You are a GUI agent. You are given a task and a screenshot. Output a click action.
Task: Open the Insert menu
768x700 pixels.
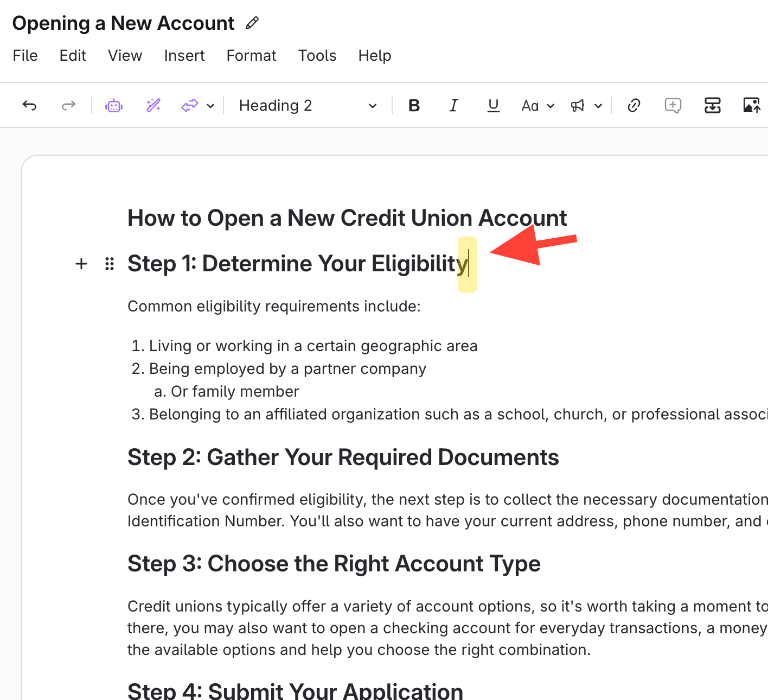(184, 56)
